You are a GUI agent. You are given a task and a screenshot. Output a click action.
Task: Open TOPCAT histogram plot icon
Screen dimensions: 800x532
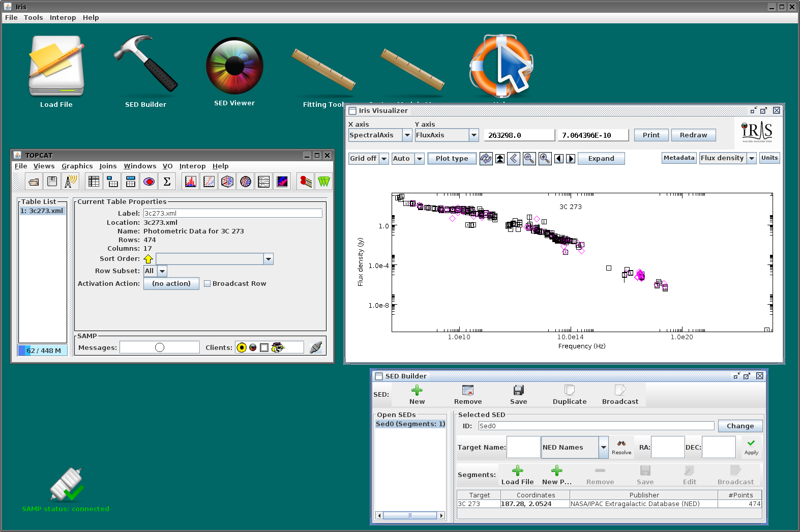coord(191,182)
